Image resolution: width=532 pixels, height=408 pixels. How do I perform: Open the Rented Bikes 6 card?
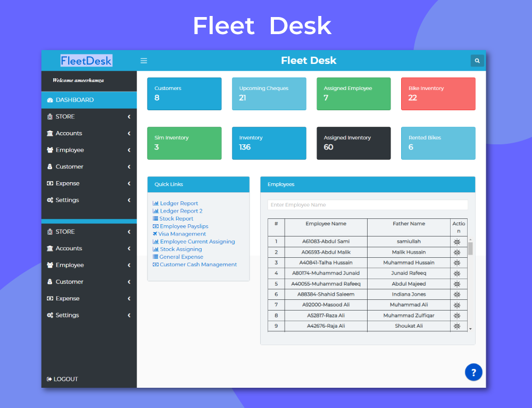click(438, 143)
